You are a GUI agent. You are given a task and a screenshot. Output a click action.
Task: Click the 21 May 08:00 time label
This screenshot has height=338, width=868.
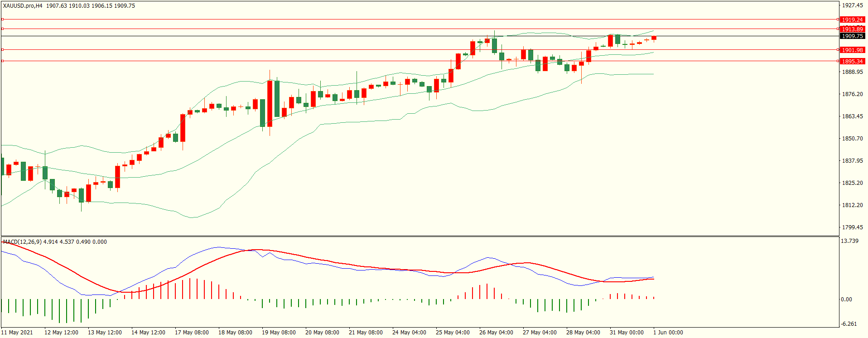tap(366, 333)
